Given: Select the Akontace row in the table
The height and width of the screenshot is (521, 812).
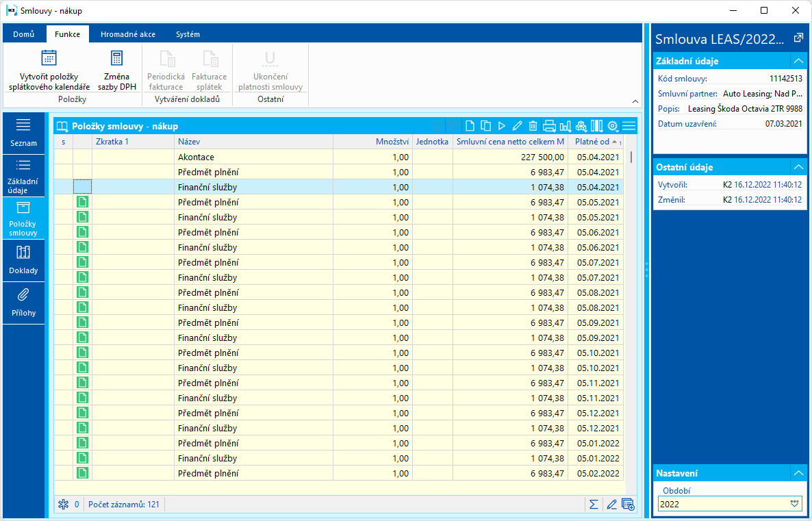Looking at the screenshot, I should point(196,157).
